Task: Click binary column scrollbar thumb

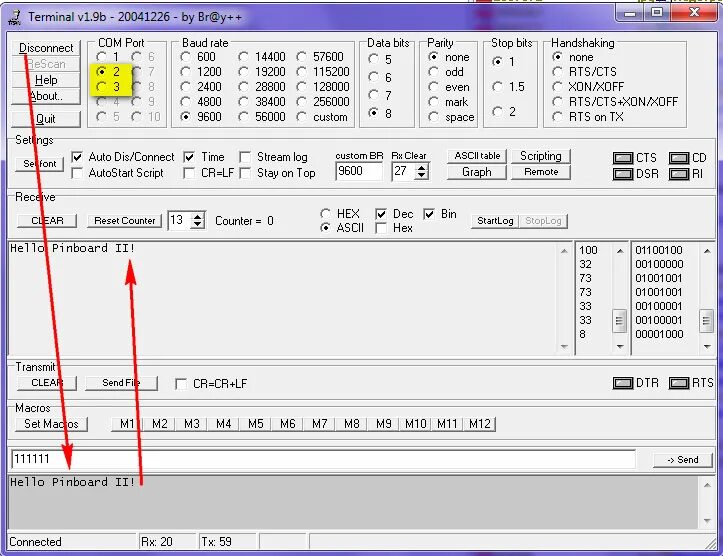Action: (x=706, y=320)
